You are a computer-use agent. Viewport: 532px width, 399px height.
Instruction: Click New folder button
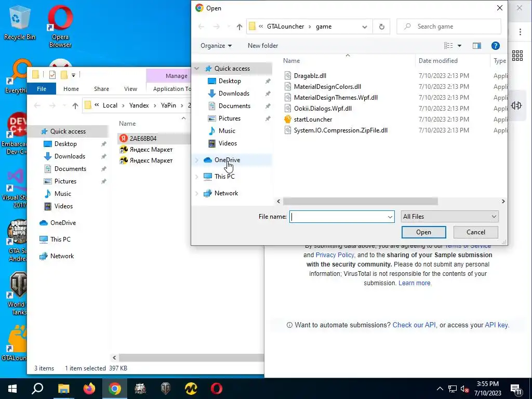[262, 46]
